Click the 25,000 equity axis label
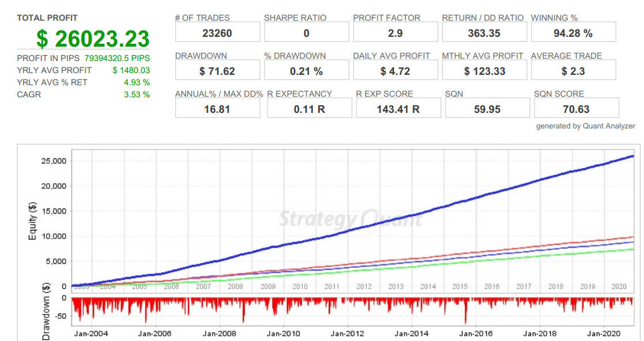The height and width of the screenshot is (341, 644). [54, 161]
